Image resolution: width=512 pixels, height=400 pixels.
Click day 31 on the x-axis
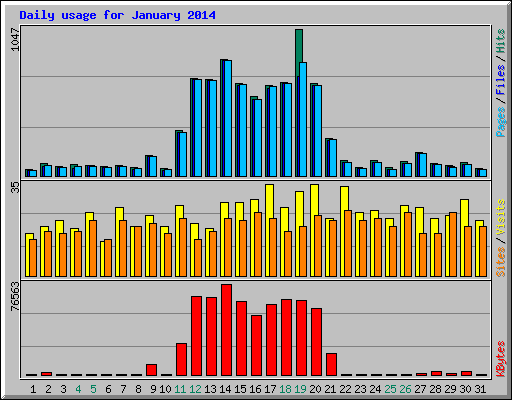click(480, 389)
